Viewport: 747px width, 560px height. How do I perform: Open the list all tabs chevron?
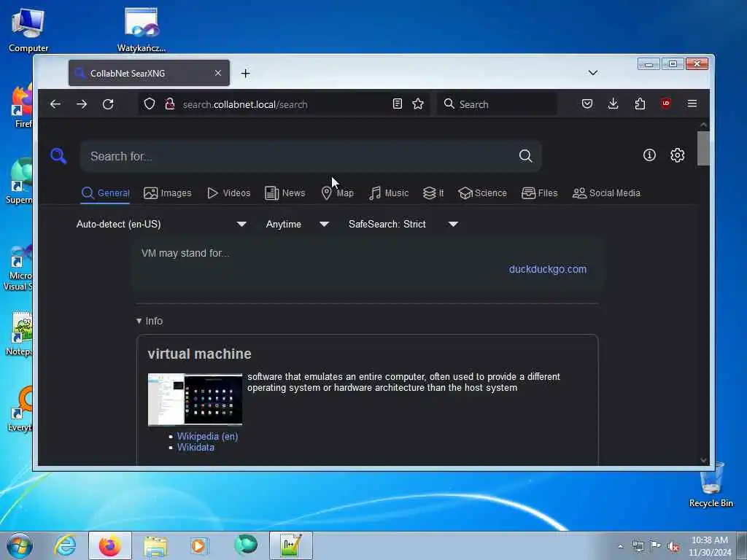(592, 72)
